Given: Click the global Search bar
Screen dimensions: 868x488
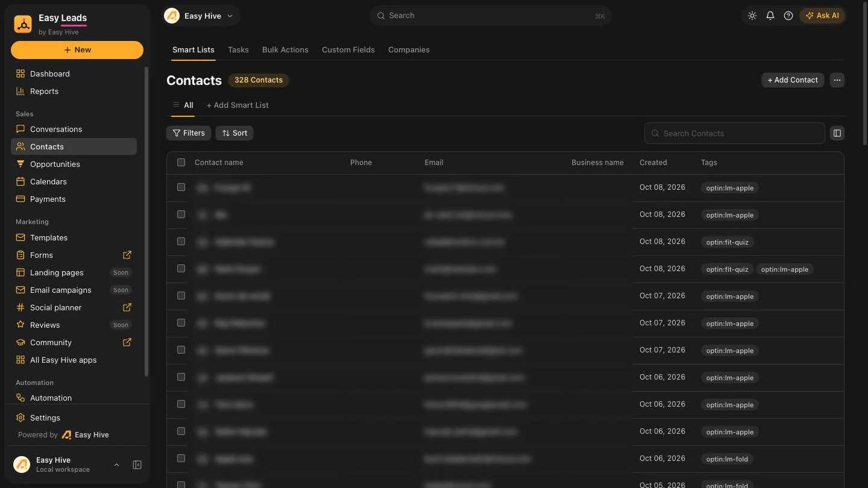Looking at the screenshot, I should point(491,16).
